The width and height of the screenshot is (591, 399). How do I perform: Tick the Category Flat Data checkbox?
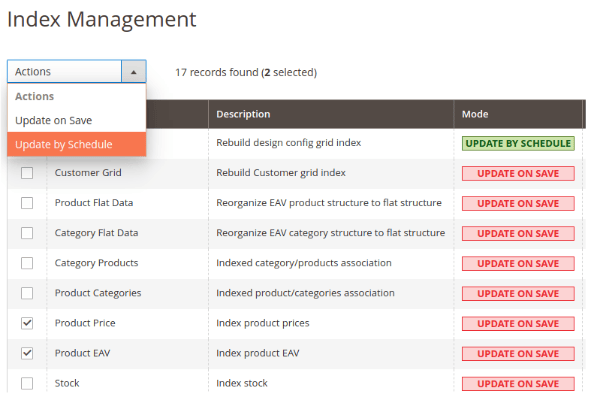point(27,233)
